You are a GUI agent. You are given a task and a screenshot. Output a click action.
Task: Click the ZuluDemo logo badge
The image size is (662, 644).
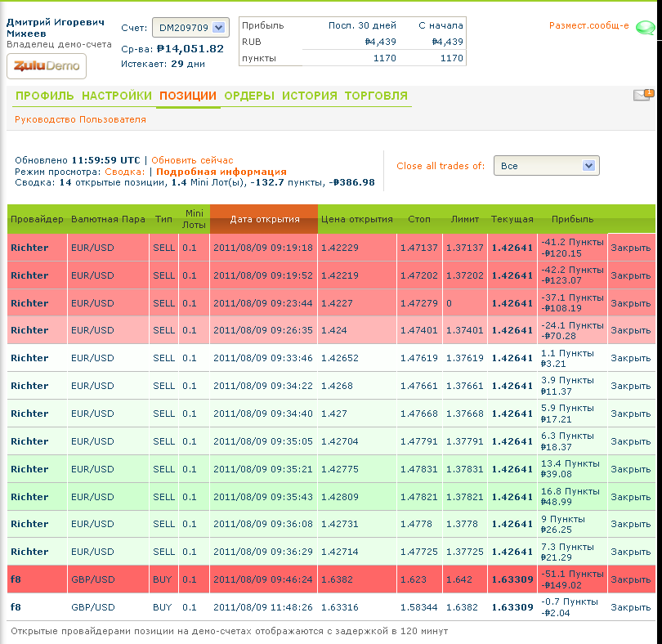point(47,66)
